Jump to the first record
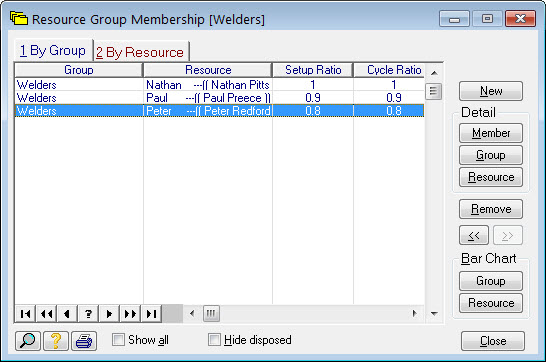 point(25,314)
